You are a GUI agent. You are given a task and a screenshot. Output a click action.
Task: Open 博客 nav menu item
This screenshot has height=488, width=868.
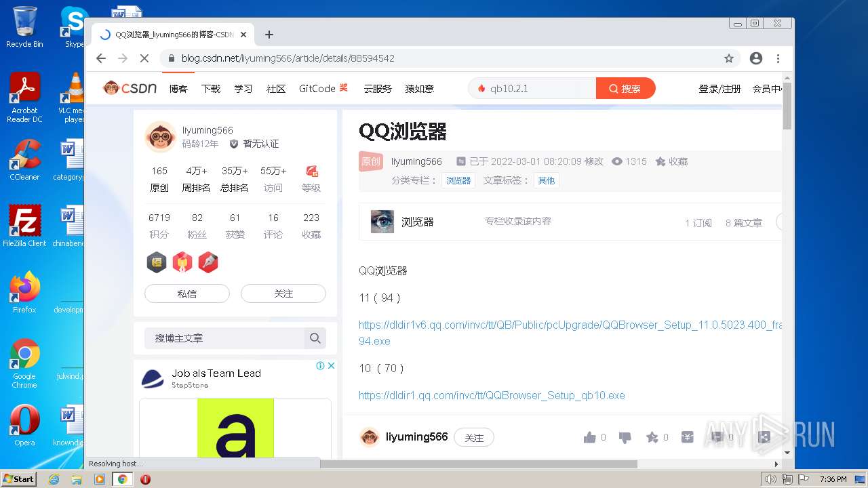178,89
